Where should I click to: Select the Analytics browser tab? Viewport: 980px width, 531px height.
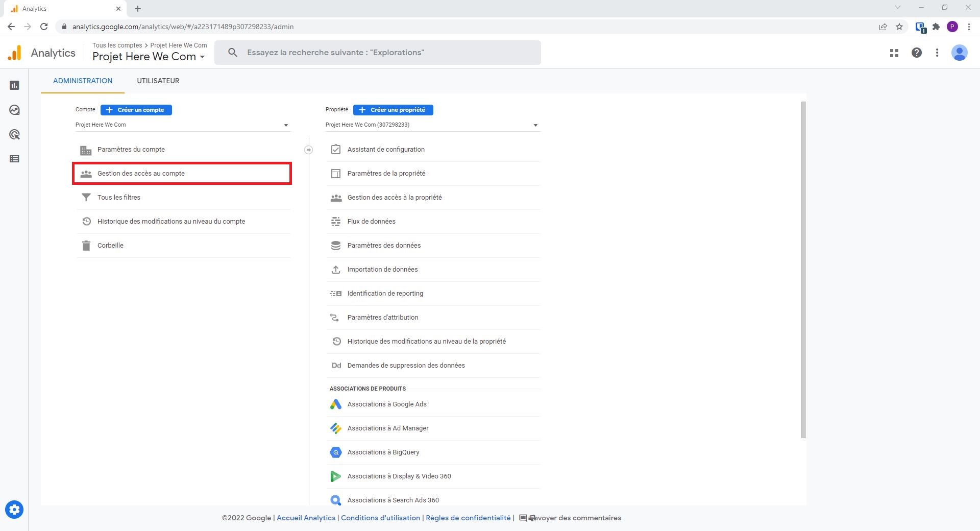tap(66, 9)
